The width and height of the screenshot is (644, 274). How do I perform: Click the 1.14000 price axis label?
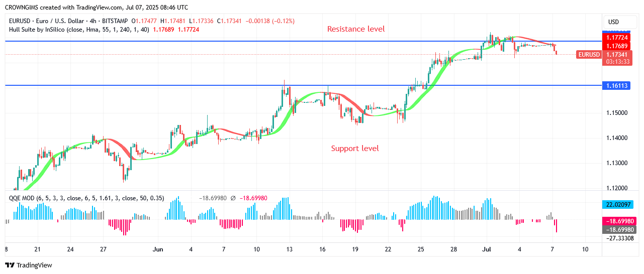coord(616,138)
